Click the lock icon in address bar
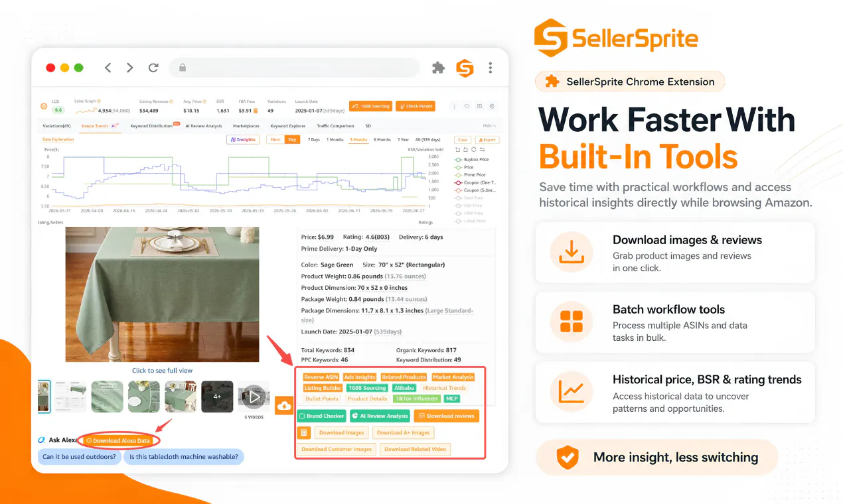 [183, 68]
